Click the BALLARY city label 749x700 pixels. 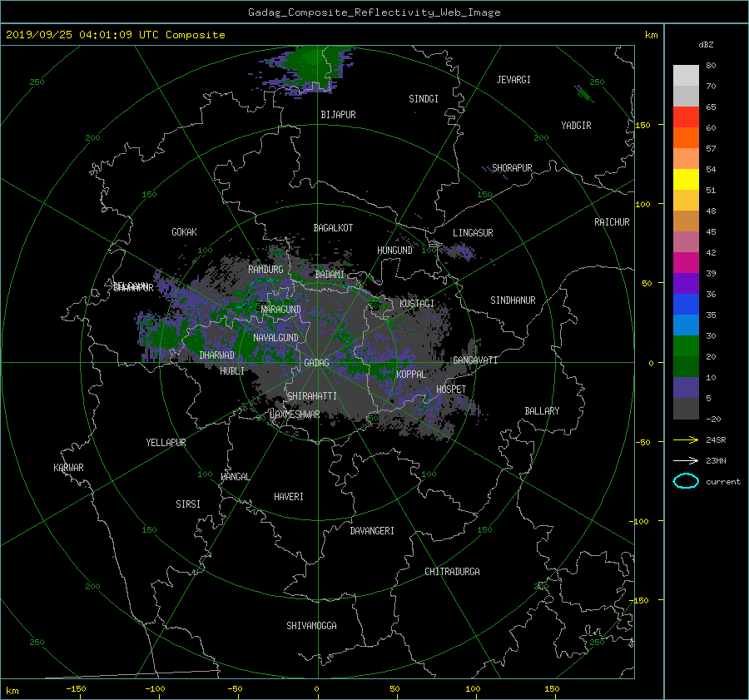click(542, 411)
